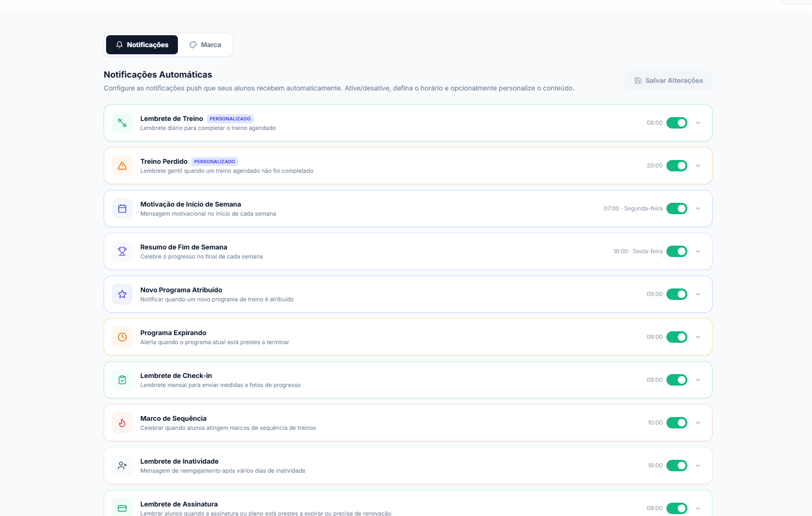Click the Notificações Automáticas heading
The image size is (812, 516).
pyautogui.click(x=158, y=75)
